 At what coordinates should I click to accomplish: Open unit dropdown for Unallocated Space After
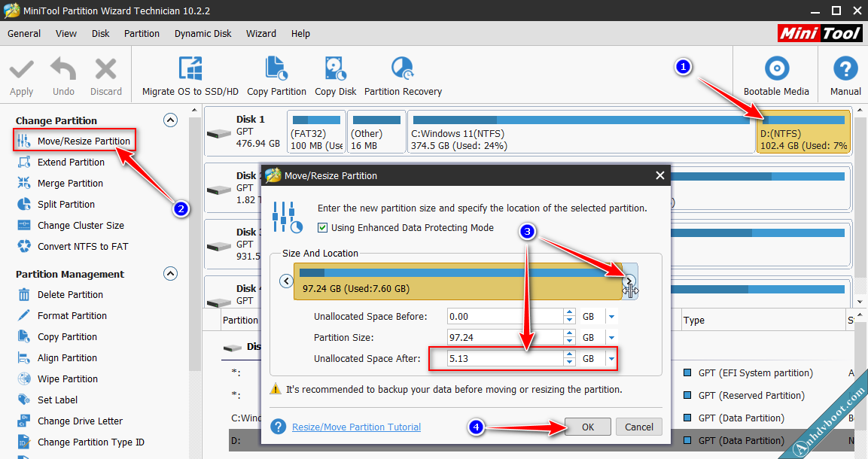point(612,358)
